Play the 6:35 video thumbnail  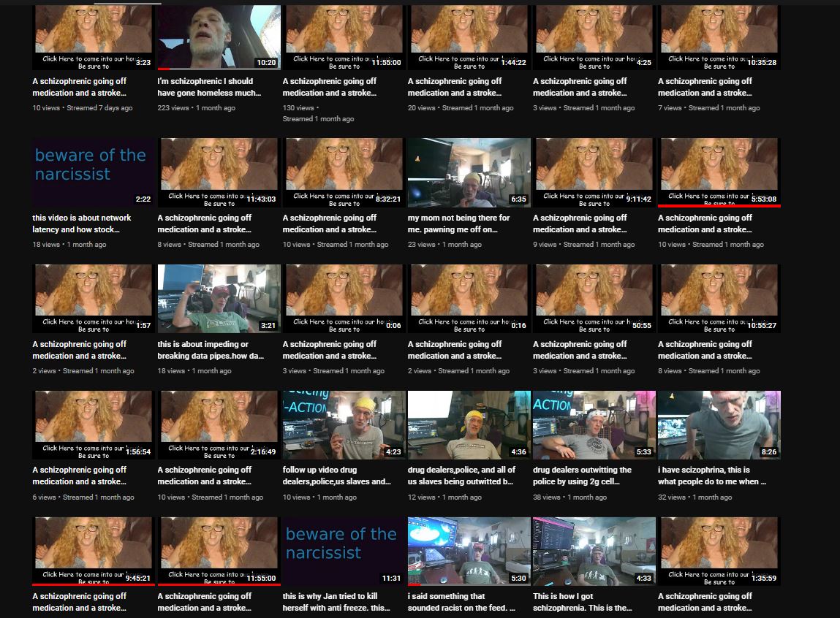pyautogui.click(x=469, y=173)
